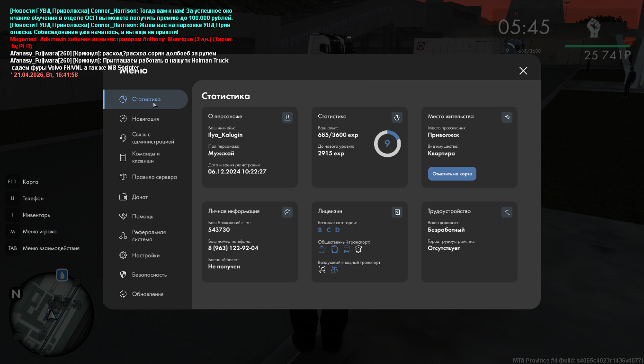Select Команды и клавиши menu item
644x364 pixels.
point(146,157)
